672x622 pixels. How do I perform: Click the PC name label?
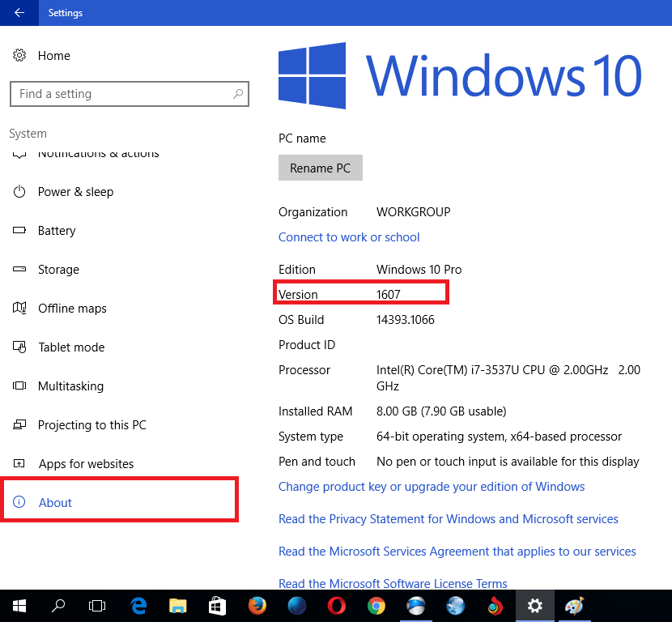pyautogui.click(x=302, y=138)
